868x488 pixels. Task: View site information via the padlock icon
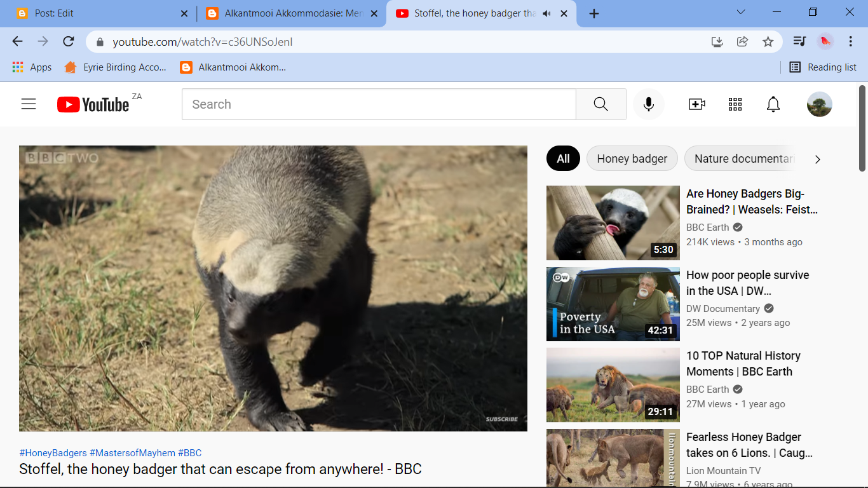click(99, 42)
